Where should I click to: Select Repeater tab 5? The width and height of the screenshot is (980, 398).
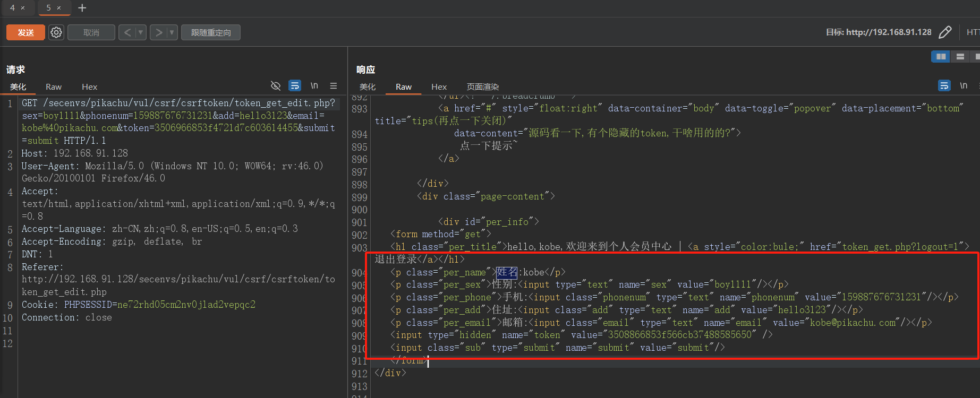point(48,8)
